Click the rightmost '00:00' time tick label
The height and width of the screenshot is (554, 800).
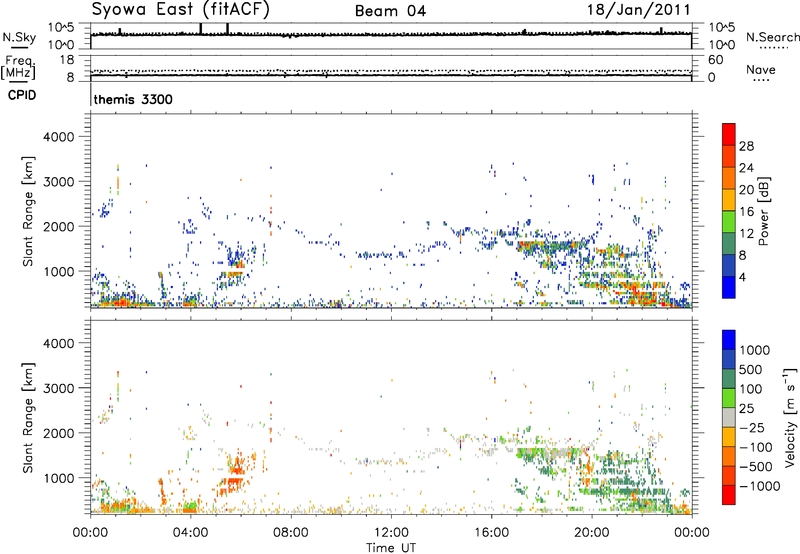tap(691, 533)
